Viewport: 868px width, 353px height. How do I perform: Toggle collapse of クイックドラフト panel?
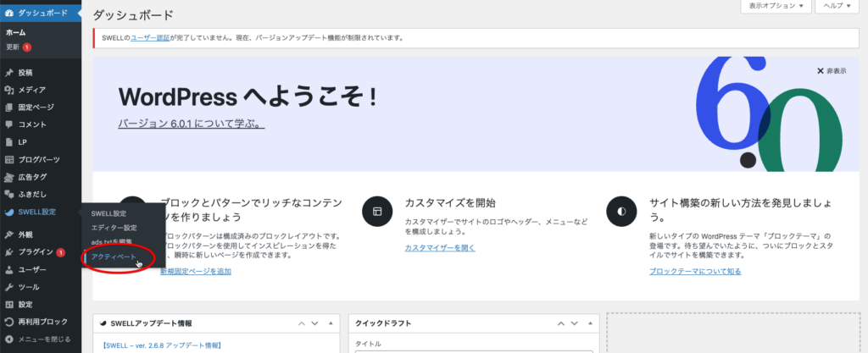tap(591, 323)
